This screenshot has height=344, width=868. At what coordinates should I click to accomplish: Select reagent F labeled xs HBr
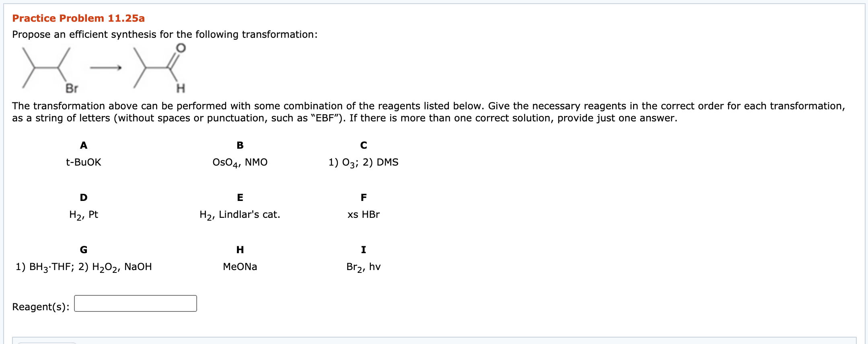[363, 215]
